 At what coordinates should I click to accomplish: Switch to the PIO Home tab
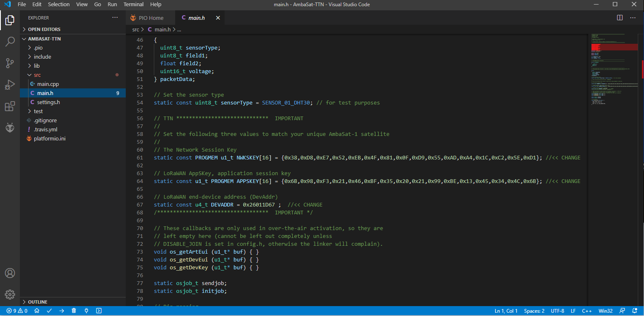[x=151, y=18]
